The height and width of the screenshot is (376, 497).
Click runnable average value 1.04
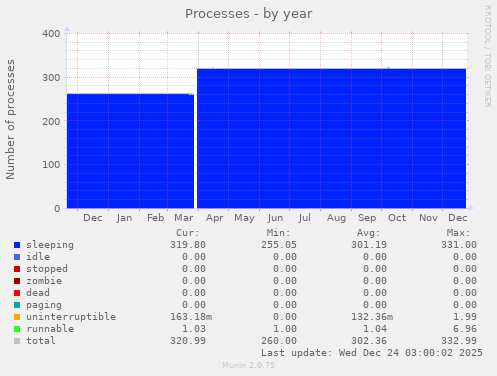tap(375, 329)
